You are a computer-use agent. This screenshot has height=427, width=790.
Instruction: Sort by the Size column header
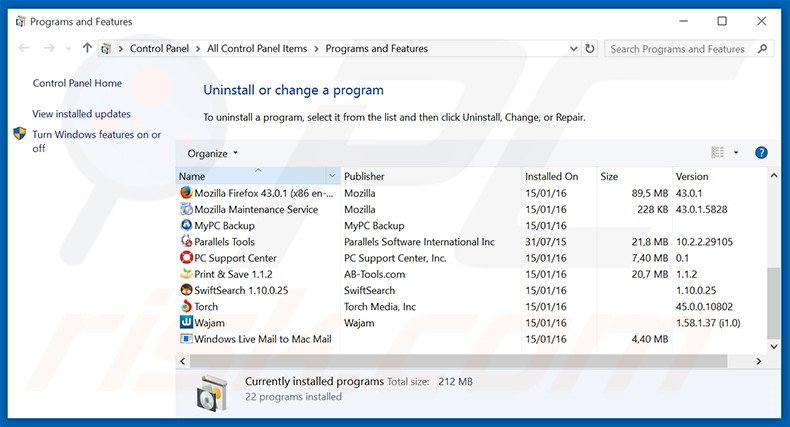coord(609,176)
